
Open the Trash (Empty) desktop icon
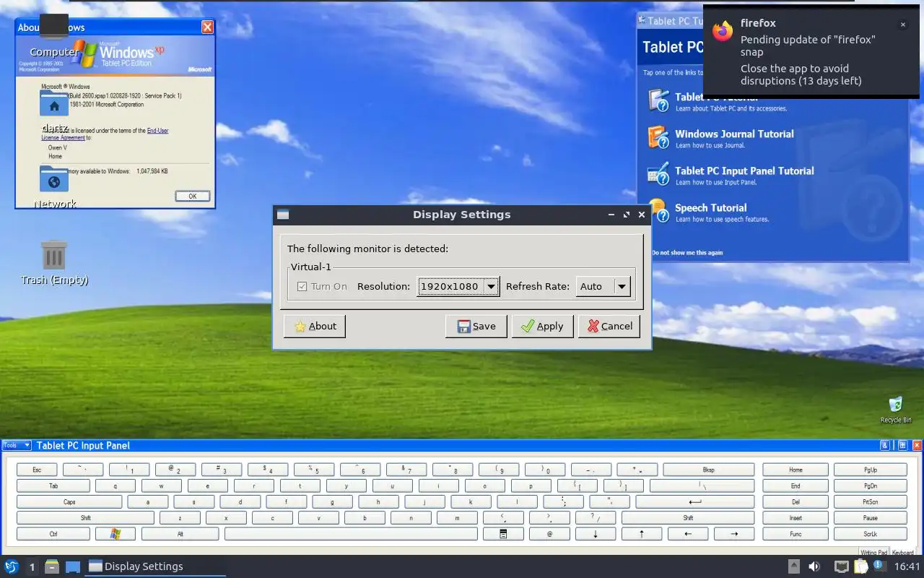[54, 256]
